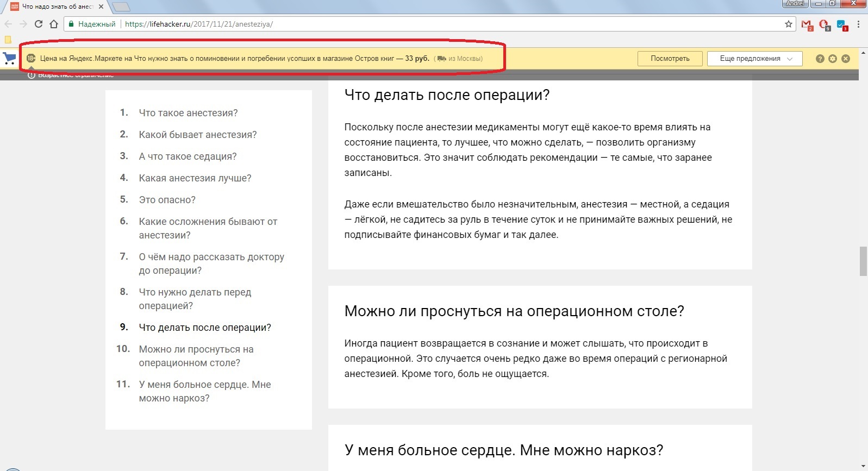
Task: Click the Yandex Market shopping cart icon
Action: coord(9,58)
